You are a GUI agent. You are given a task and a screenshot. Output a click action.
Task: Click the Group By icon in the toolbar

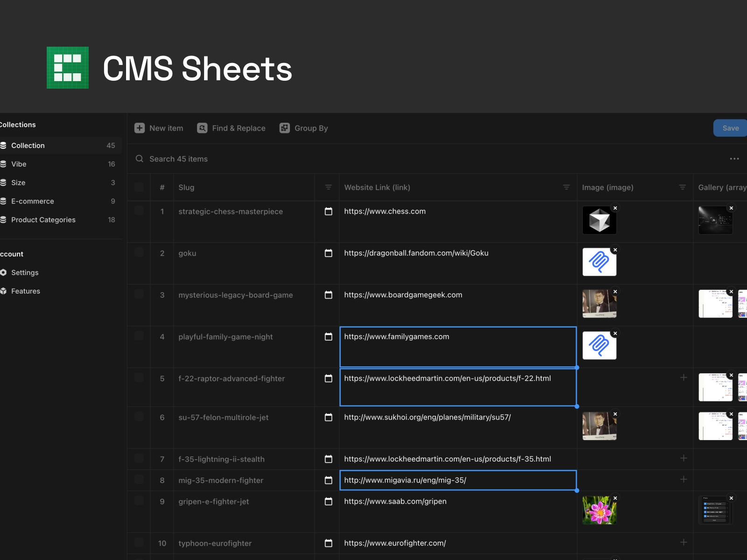tap(284, 128)
